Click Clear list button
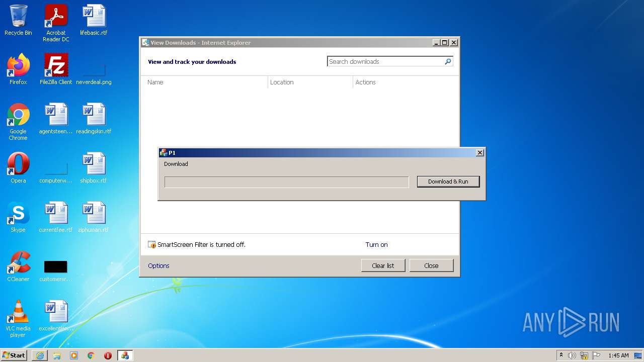 tap(383, 265)
